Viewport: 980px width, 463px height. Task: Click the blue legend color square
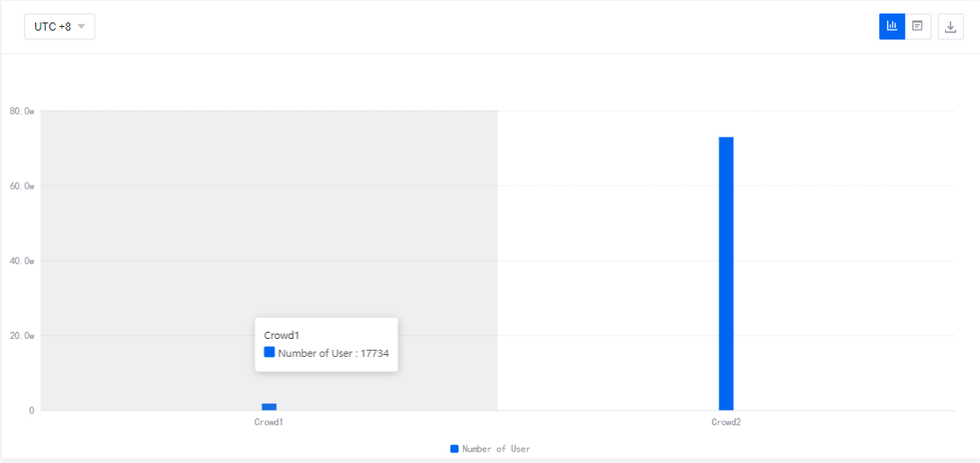(x=454, y=449)
